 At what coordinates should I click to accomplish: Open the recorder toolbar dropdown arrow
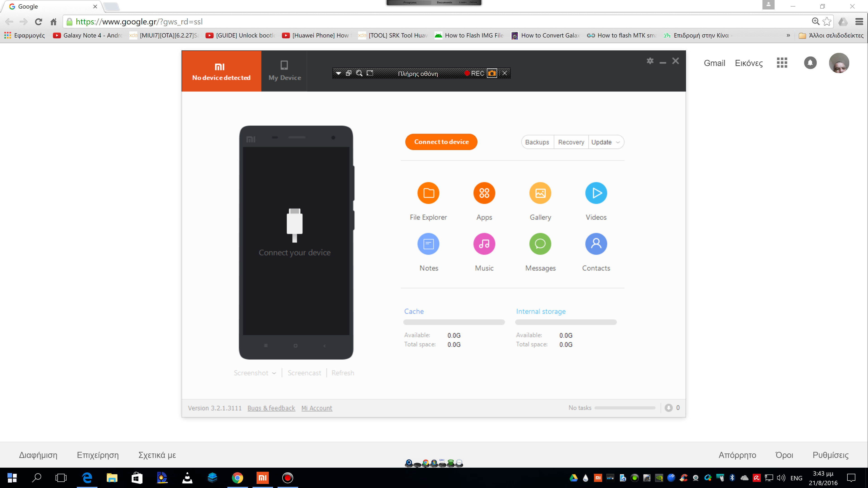(x=338, y=73)
